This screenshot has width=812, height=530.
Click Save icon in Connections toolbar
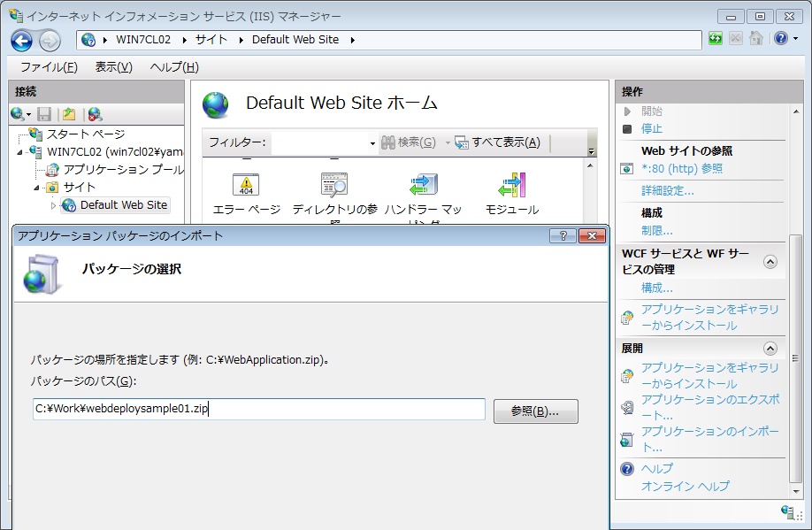click(x=44, y=114)
